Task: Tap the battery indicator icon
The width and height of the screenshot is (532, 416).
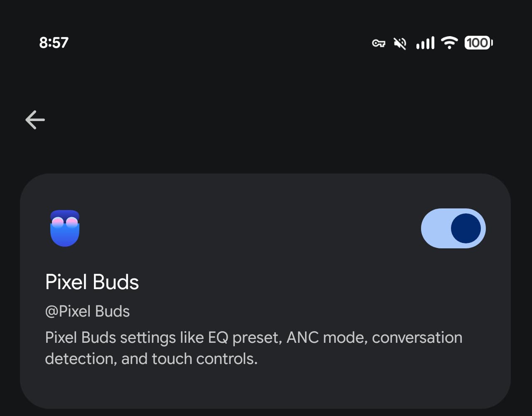Action: click(479, 43)
